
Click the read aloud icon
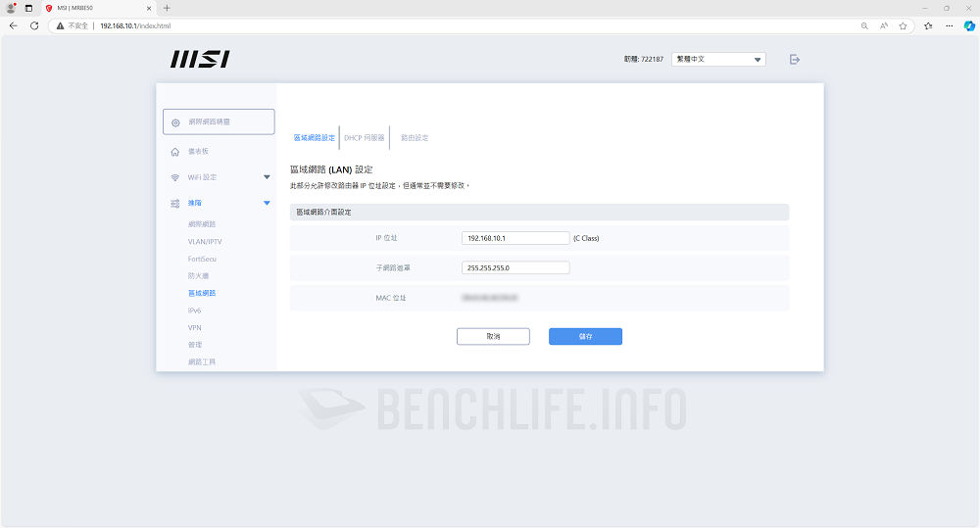[x=884, y=25]
